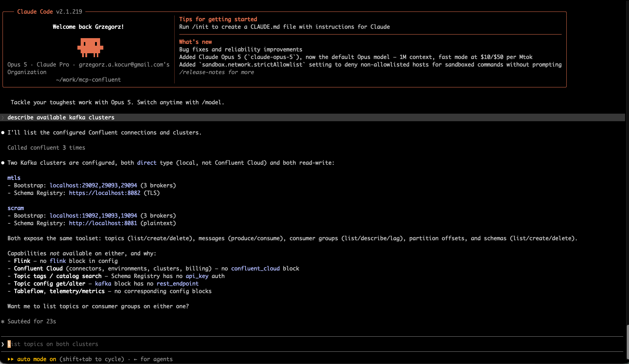Click the 'Topic config get/alter' capability line
Viewport: 629px width, 364px height.
pyautogui.click(x=103, y=284)
